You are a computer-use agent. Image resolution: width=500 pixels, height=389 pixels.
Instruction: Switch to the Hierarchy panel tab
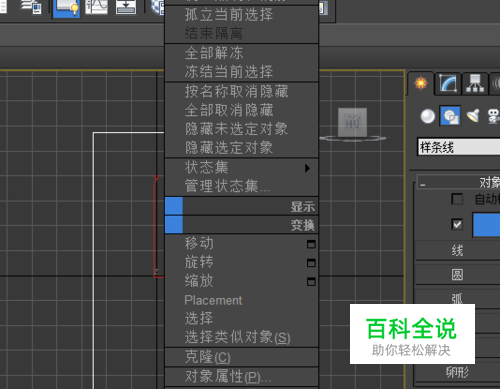pos(475,83)
